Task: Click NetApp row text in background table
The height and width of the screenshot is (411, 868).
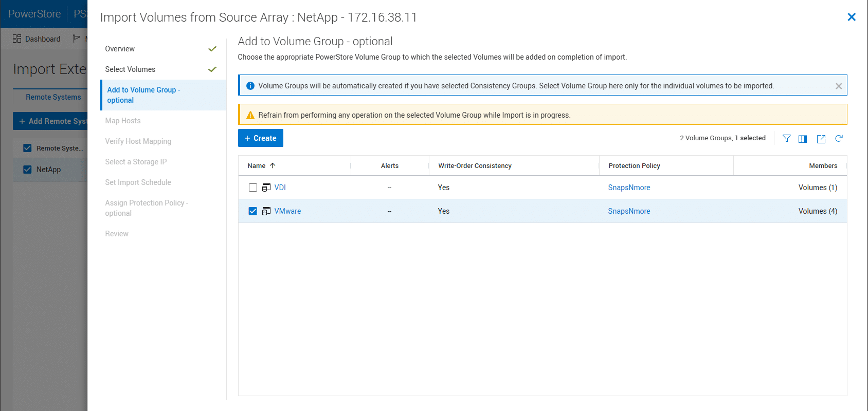Action: click(48, 170)
